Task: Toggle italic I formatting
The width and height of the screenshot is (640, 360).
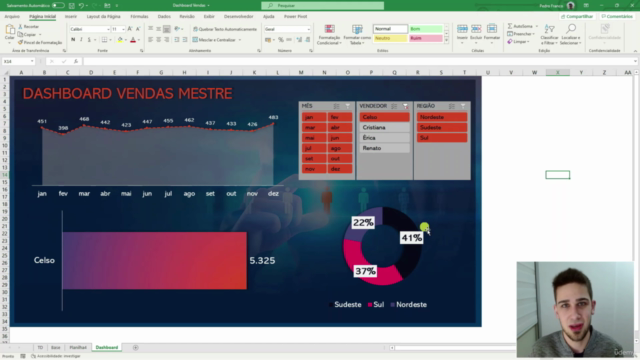Action: [81, 40]
